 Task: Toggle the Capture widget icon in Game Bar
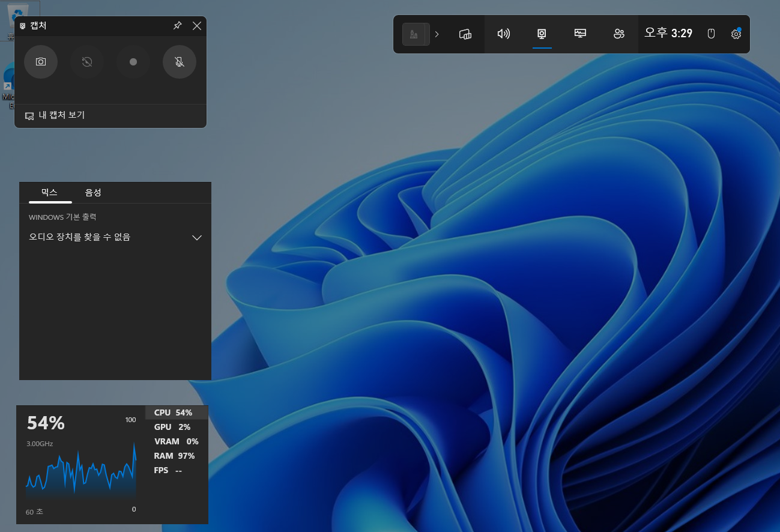[x=542, y=34]
